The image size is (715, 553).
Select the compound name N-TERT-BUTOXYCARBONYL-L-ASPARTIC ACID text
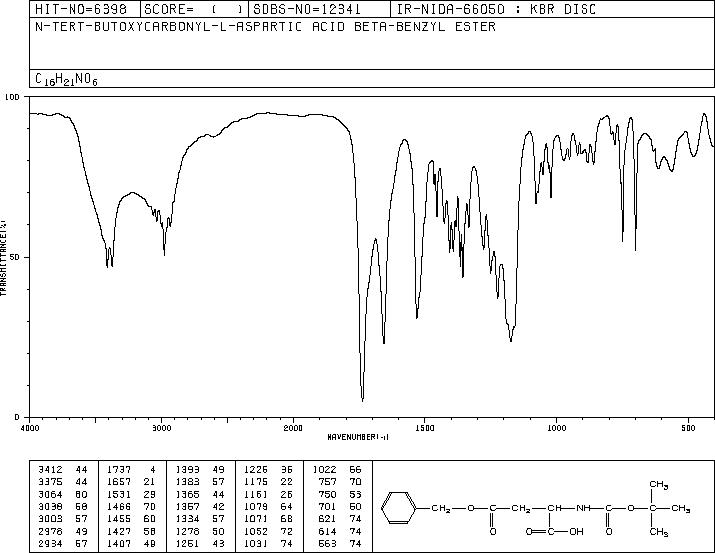pyautogui.click(x=190, y=27)
